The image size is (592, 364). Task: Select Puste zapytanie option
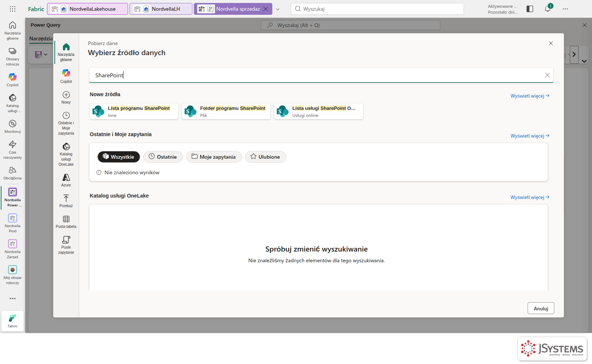[x=66, y=245]
